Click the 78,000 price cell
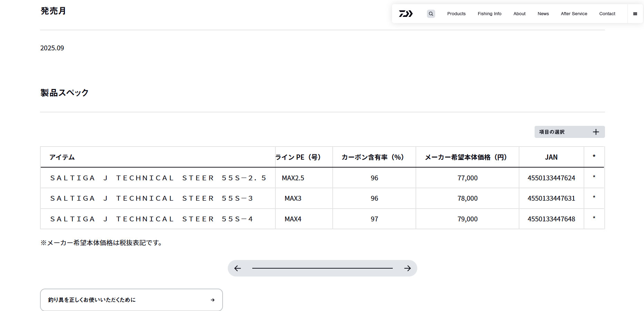The width and height of the screenshot is (644, 311). point(468,198)
